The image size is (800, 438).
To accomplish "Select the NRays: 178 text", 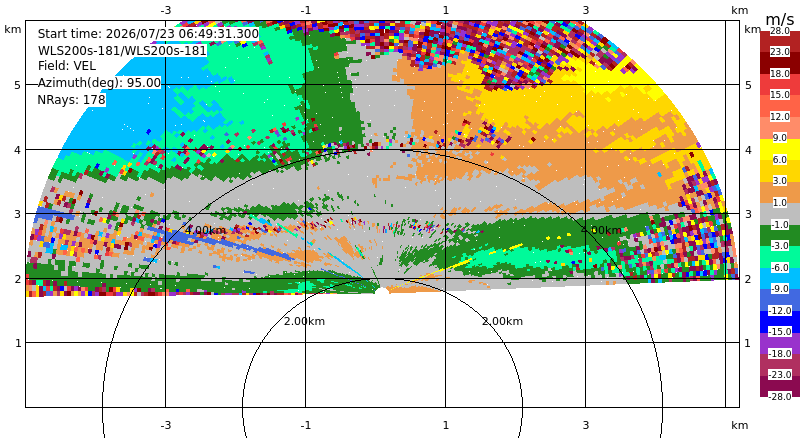I will (x=71, y=100).
